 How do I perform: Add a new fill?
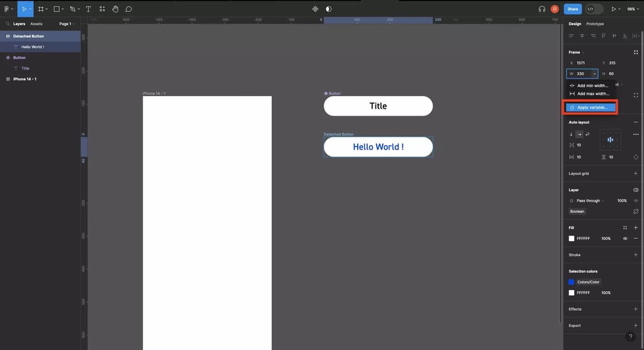(x=636, y=227)
